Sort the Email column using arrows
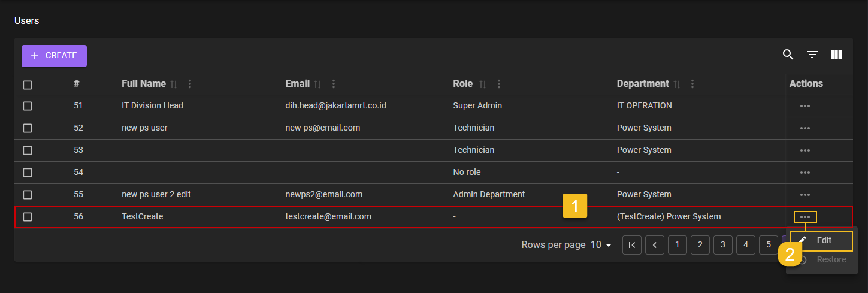 [318, 84]
